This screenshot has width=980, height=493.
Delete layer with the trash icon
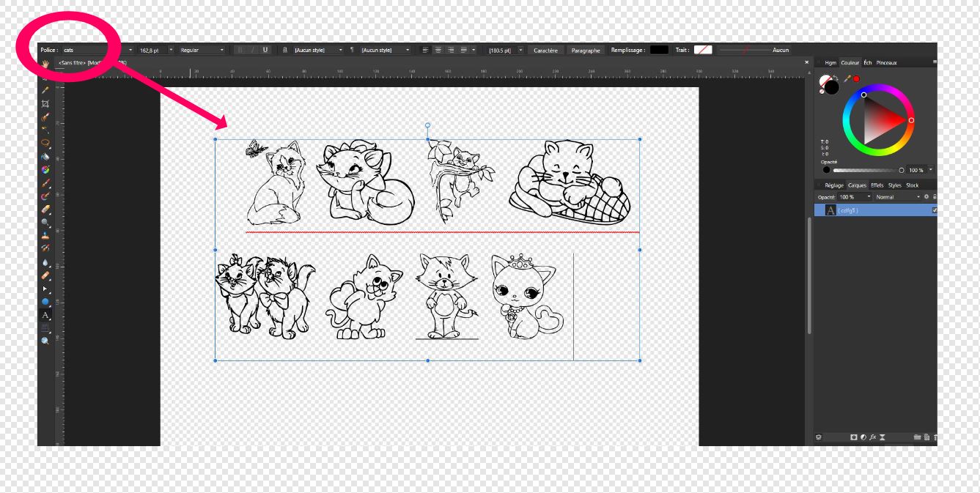point(935,437)
